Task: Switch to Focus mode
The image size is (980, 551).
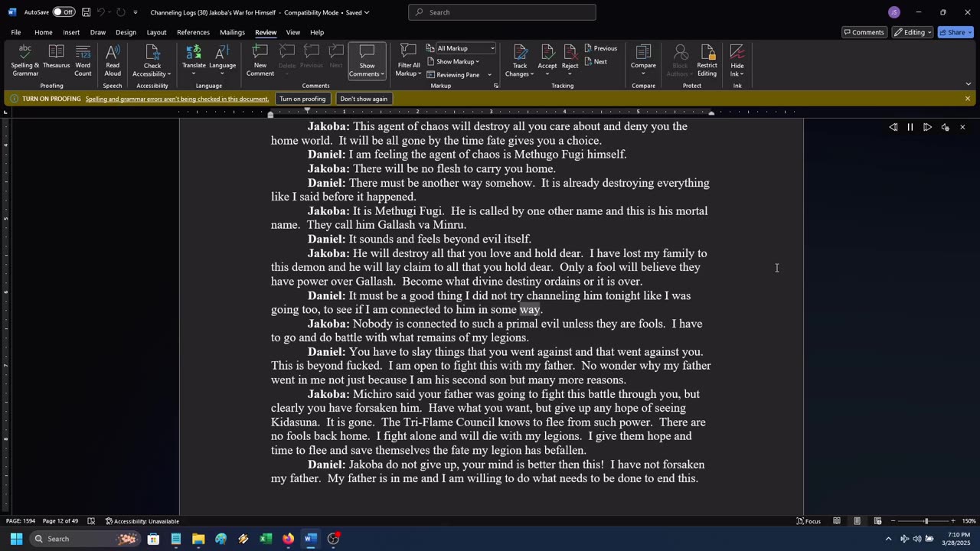Action: click(808, 521)
